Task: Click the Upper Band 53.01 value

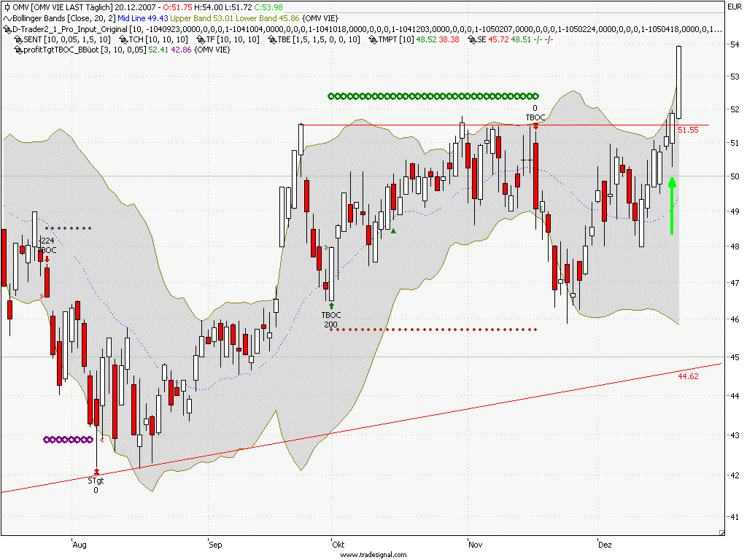Action: (x=202, y=18)
